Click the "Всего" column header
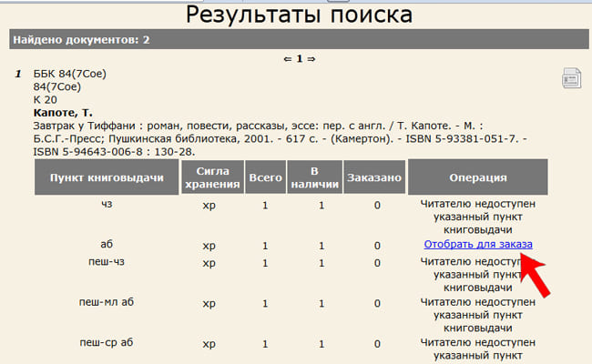The image size is (592, 364). pos(264,177)
